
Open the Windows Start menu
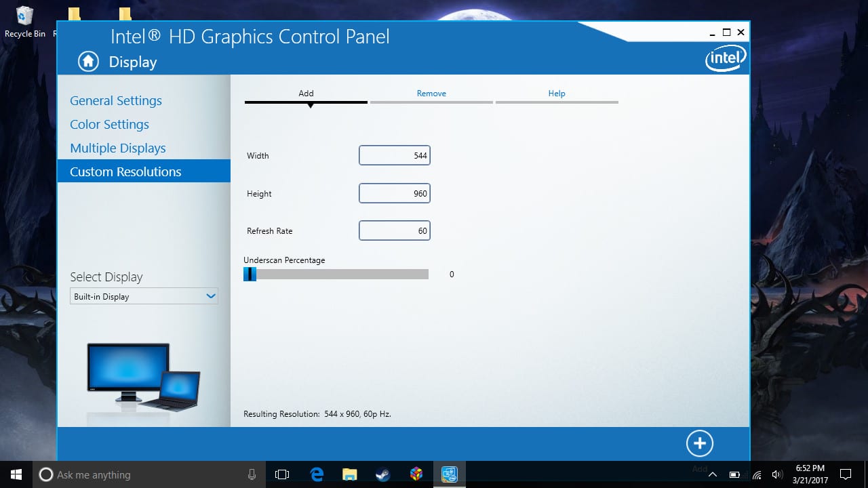16,474
